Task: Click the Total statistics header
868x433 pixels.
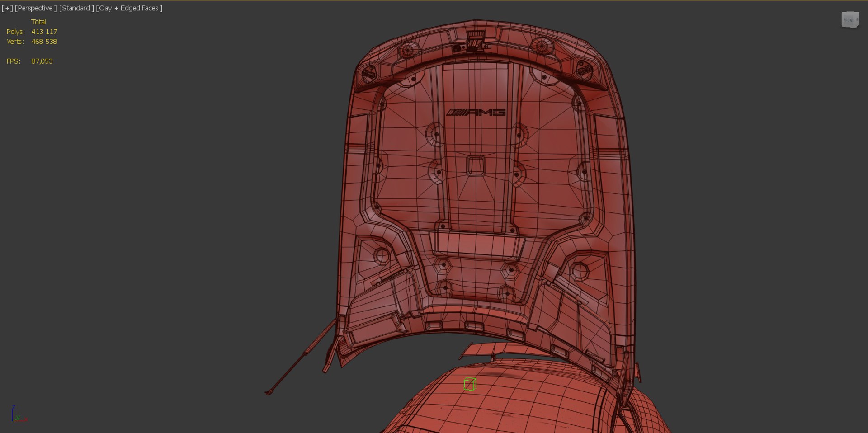Action: [x=38, y=22]
